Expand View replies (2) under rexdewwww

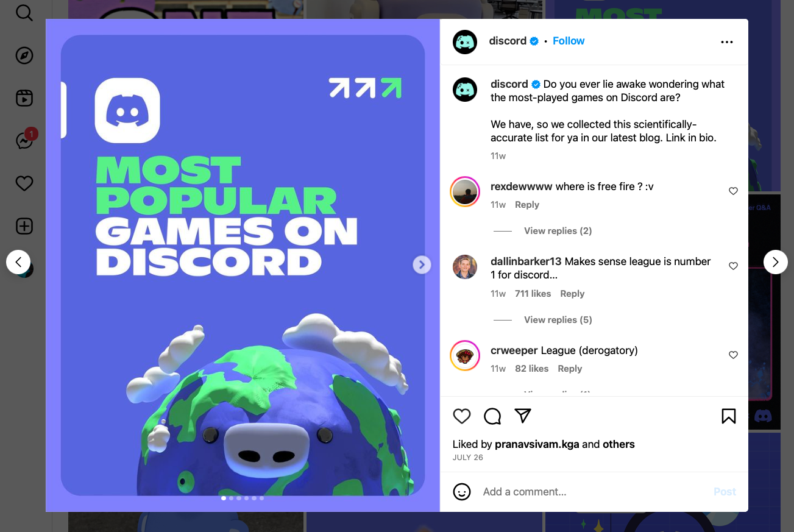558,231
